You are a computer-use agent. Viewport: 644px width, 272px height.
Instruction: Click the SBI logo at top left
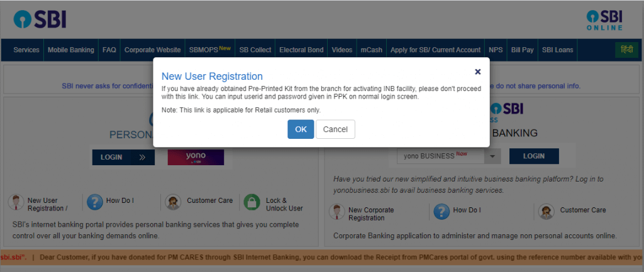click(40, 19)
